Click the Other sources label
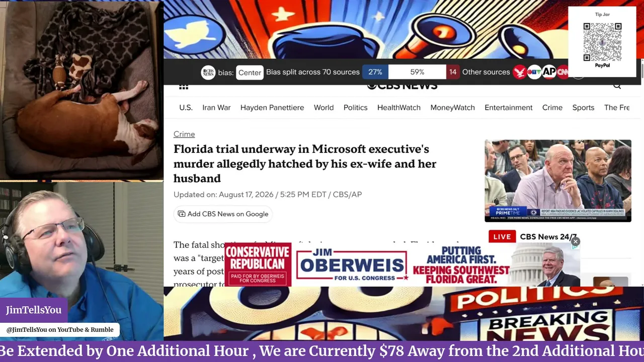 [x=486, y=72]
